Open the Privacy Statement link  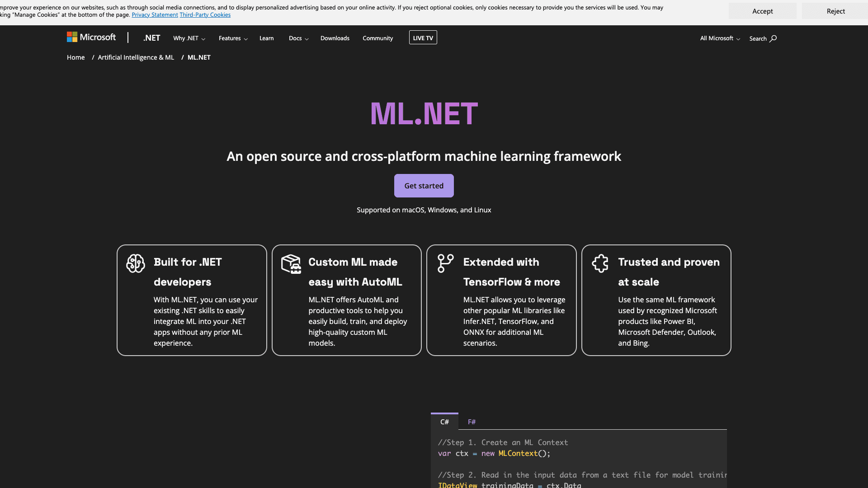pyautogui.click(x=155, y=14)
